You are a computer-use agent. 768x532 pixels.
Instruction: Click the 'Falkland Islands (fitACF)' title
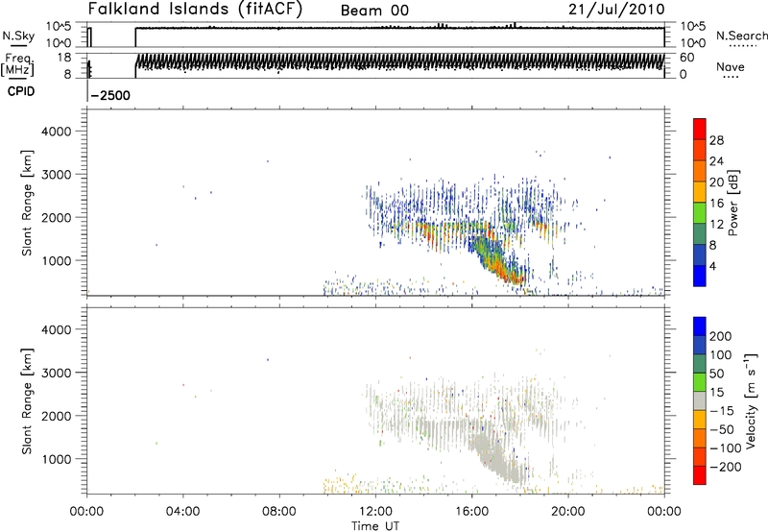click(x=195, y=9)
